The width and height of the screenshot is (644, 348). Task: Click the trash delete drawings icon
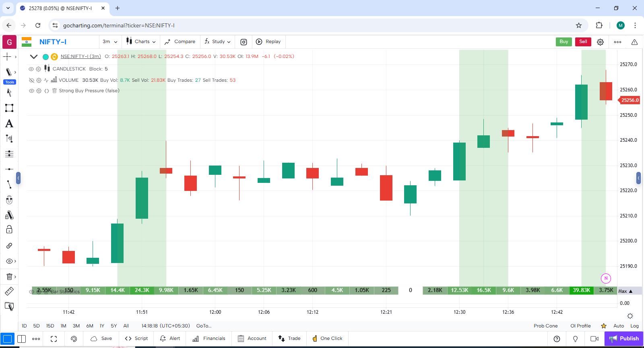[x=9, y=277]
